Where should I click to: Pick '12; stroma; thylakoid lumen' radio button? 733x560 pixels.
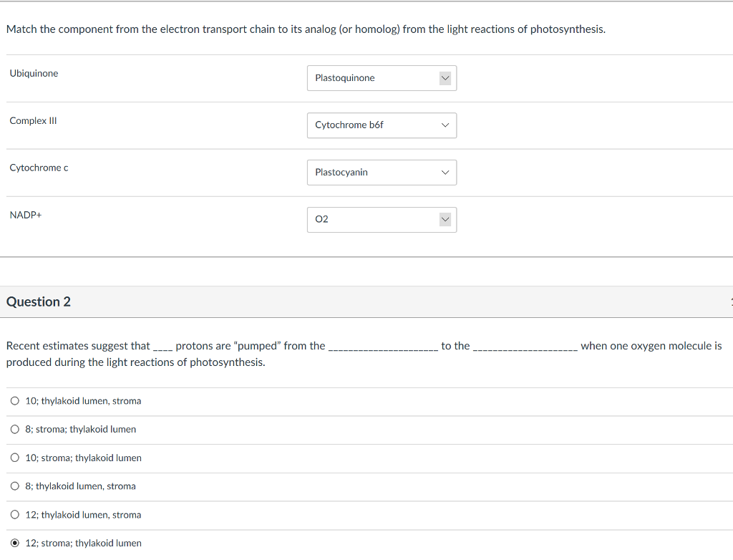[15, 543]
